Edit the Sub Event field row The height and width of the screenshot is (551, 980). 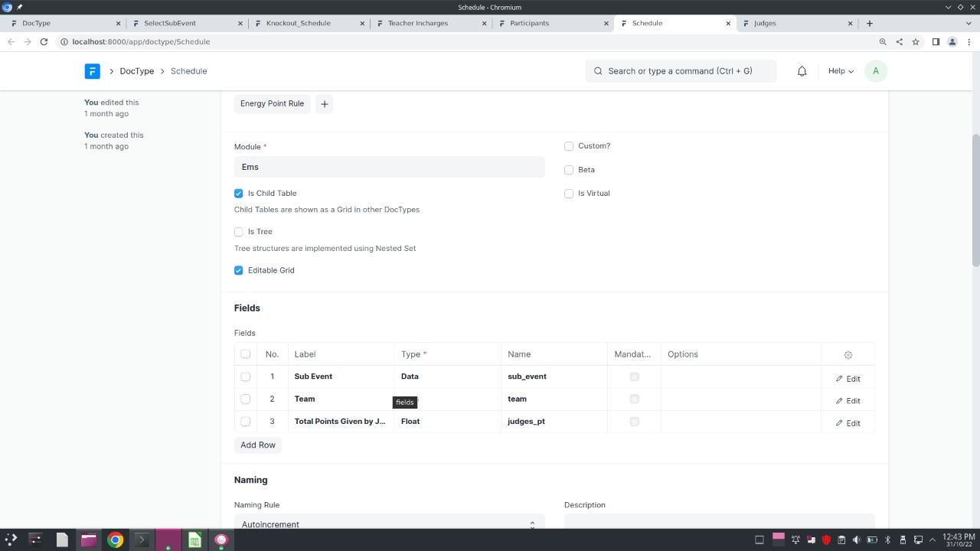(848, 379)
